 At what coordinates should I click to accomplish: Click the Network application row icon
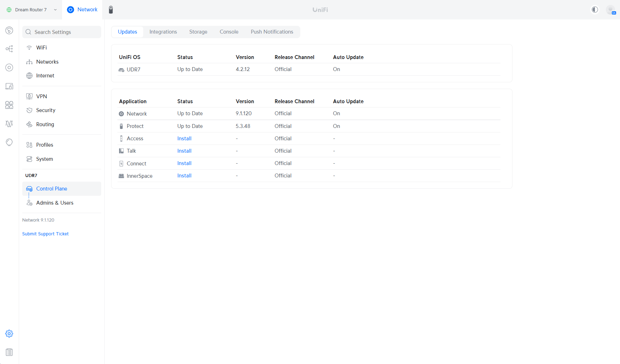click(x=121, y=114)
